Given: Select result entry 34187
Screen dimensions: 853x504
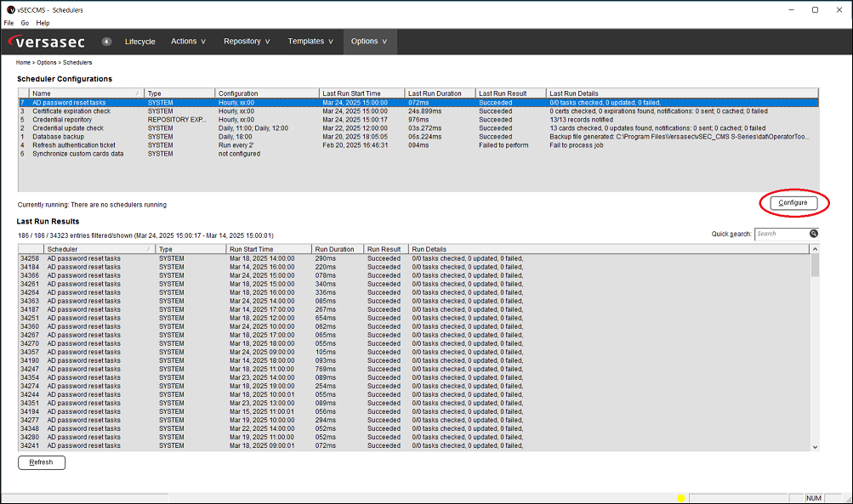Looking at the screenshot, I should point(414,309).
